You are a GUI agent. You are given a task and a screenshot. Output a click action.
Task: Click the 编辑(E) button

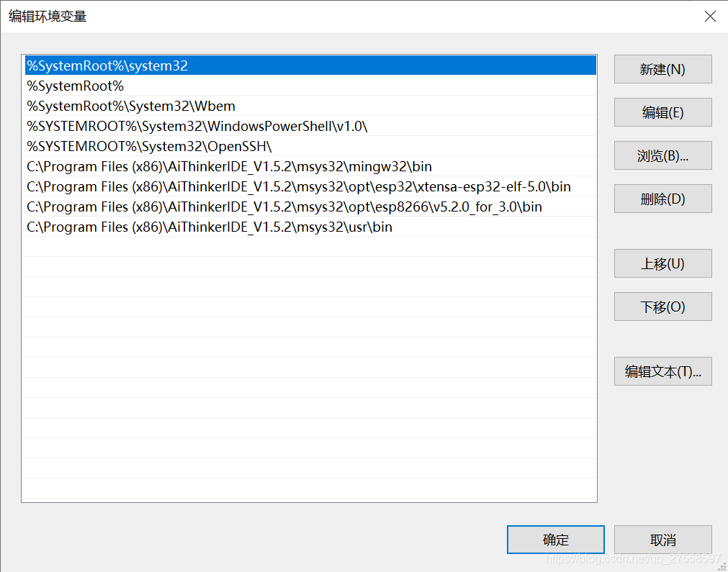coord(662,112)
